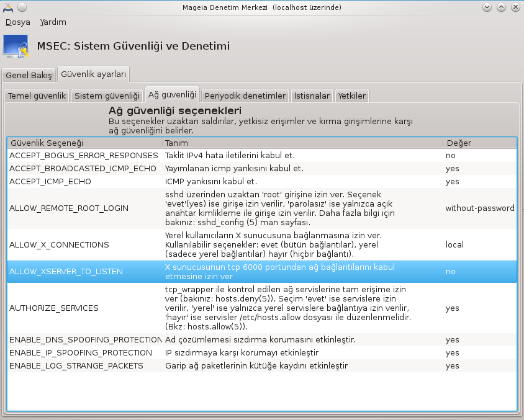Screen dimensions: 524x420
Task: Click the 'local' value of ALLOW_X_CONNECTIONS
Action: pos(454,244)
